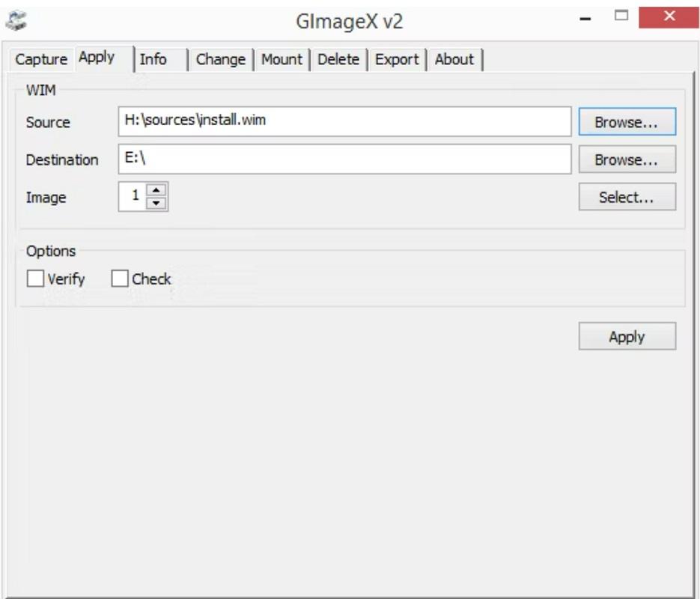Go to the Change tab
This screenshot has height=599, width=700.
(x=220, y=60)
